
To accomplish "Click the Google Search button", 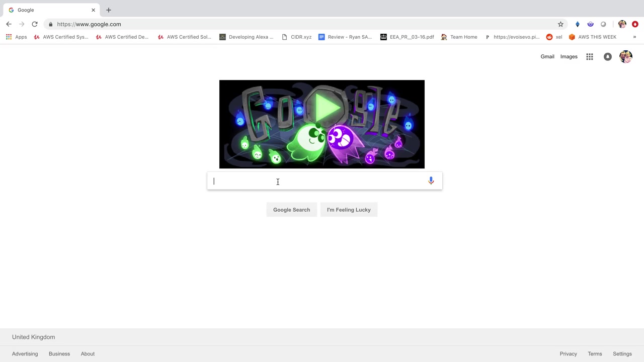I will coord(292,210).
